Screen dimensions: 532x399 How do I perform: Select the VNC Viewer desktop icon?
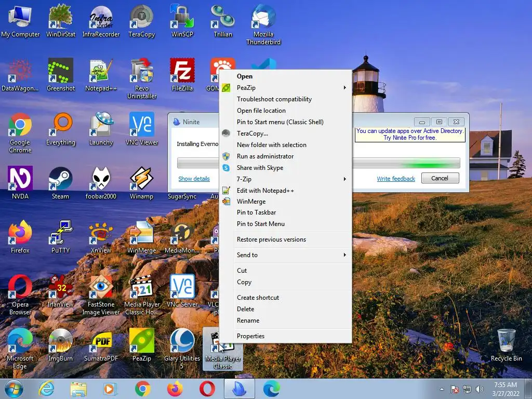(141, 129)
